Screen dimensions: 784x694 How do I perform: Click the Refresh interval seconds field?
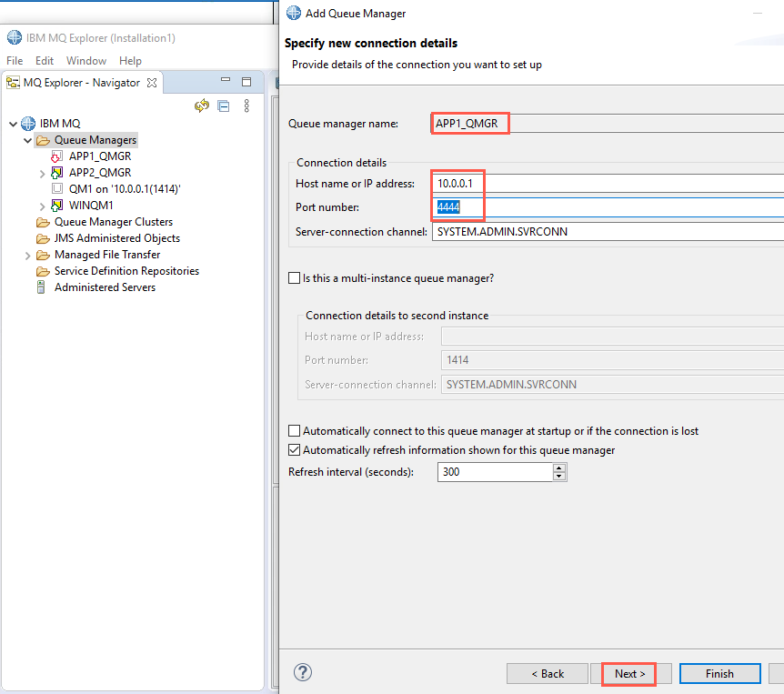495,472
